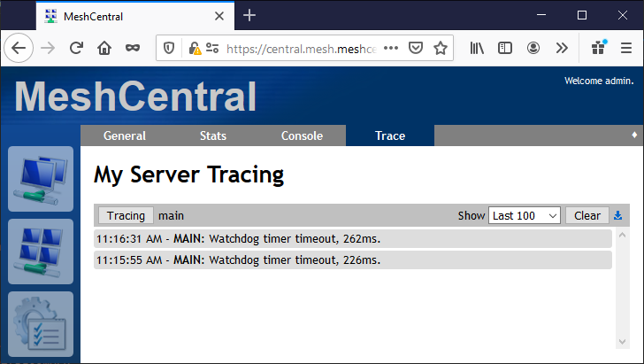The height and width of the screenshot is (364, 644).
Task: Click the forward navigation arrow
Action: point(48,48)
